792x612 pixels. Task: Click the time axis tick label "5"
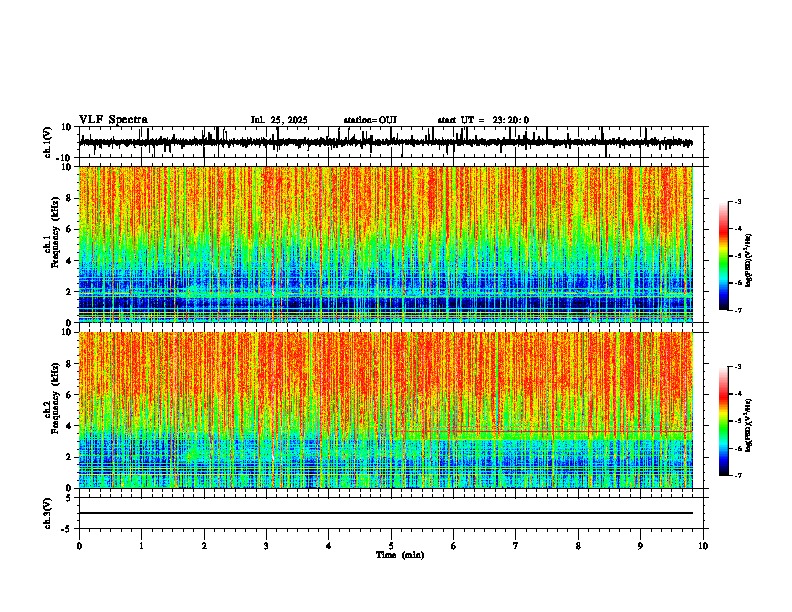tap(391, 546)
